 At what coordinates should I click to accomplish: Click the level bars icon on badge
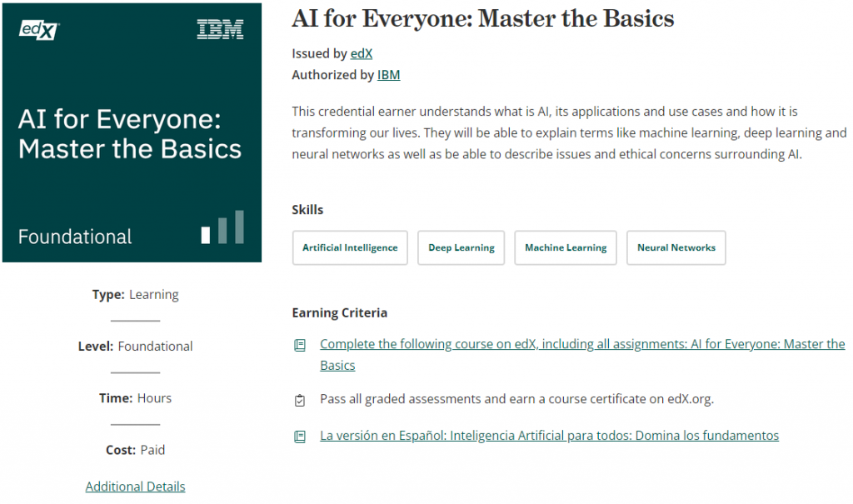coord(222,227)
